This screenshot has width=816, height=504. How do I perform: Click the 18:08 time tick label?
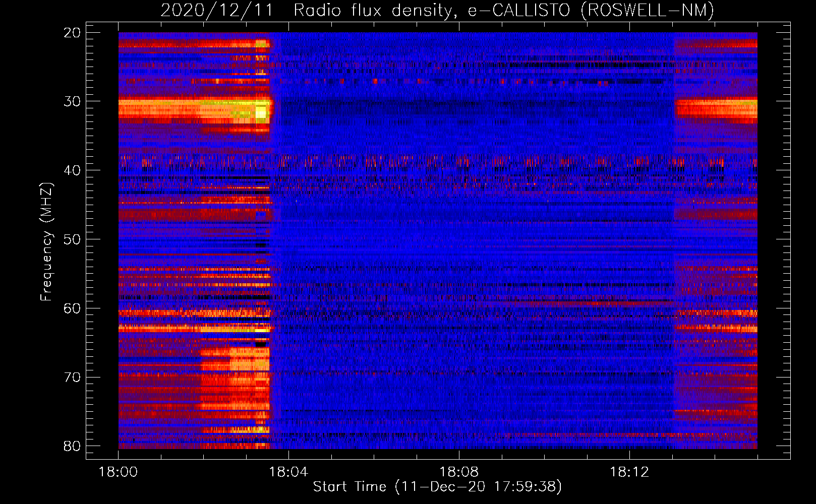[x=459, y=472]
